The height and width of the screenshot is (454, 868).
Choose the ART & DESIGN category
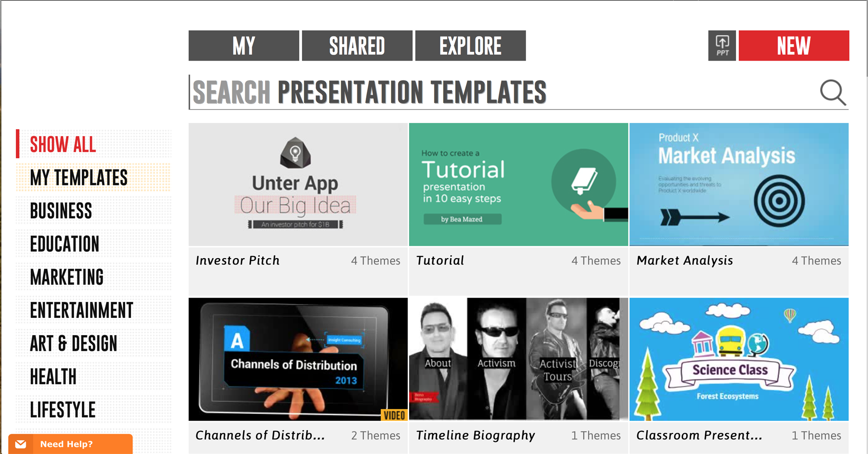pyautogui.click(x=94, y=343)
